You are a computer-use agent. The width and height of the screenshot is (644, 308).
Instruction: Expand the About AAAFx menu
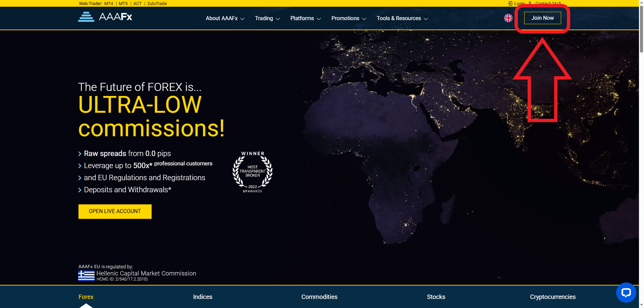pos(225,18)
